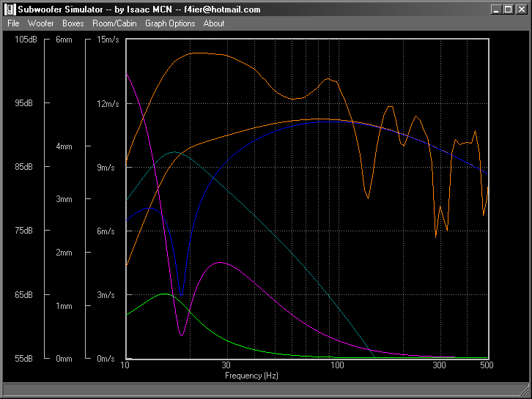Screen dimensions: 532x399
Task: Click the 100 frequency tick label
Action: (337, 365)
